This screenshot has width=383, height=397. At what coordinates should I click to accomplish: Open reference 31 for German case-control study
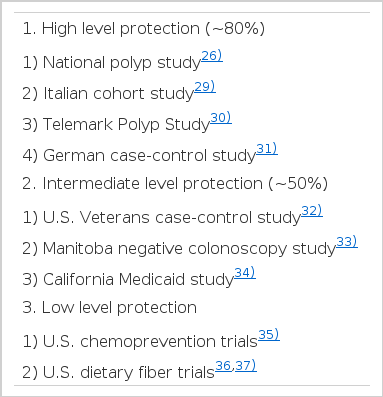click(267, 149)
